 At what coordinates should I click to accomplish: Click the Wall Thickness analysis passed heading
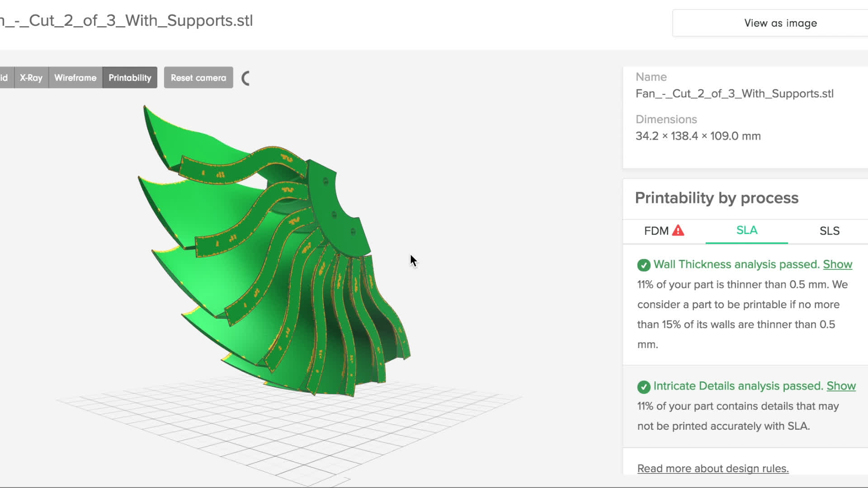[736, 264]
